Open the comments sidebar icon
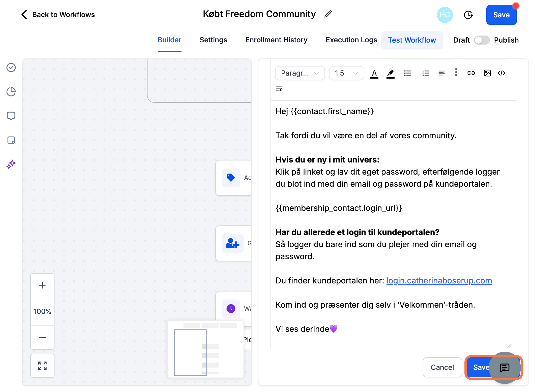Viewport: 535px width, 392px height. pyautogui.click(x=11, y=116)
